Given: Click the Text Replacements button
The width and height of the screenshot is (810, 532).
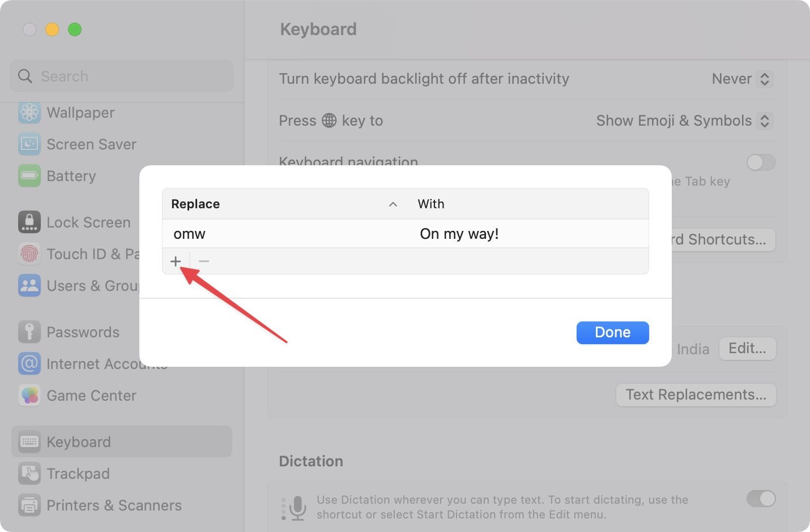Looking at the screenshot, I should click(696, 394).
